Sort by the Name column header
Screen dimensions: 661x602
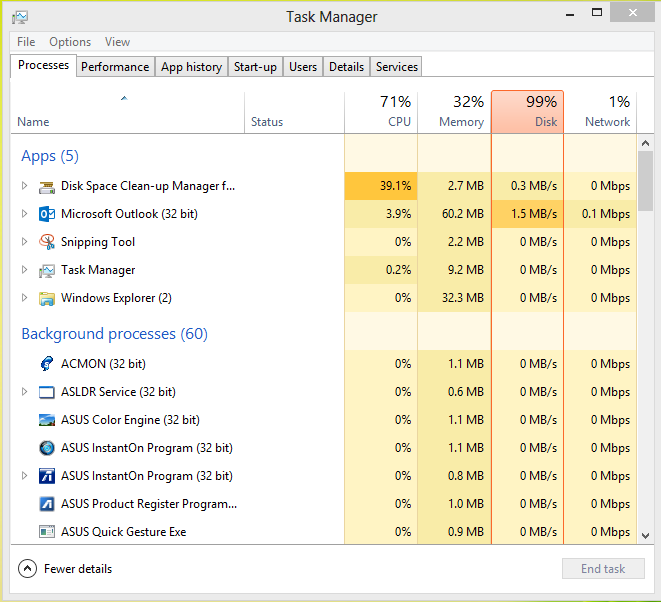click(127, 113)
